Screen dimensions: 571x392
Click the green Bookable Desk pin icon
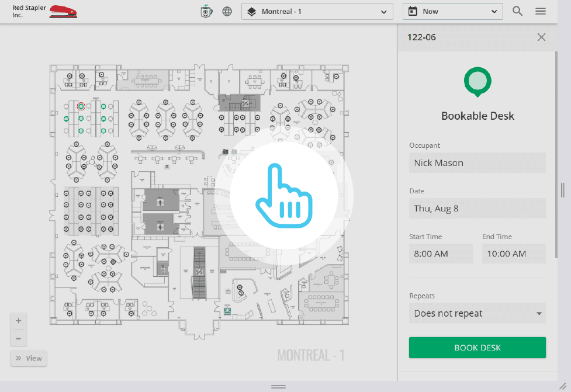click(x=477, y=81)
